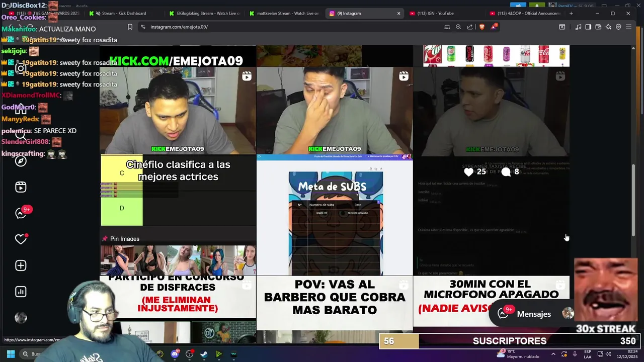Open Instagram Explore compass icon
Screen dimensions: 644x362
[x=21, y=161]
